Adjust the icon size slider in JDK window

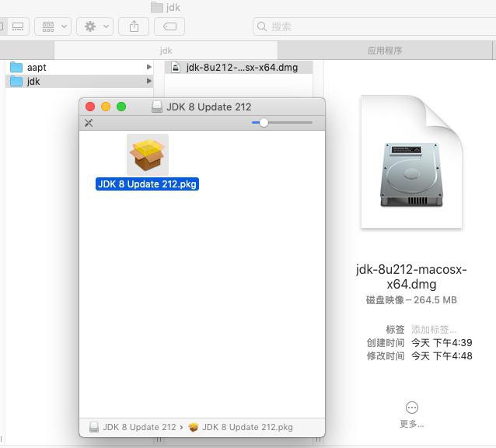(264, 122)
